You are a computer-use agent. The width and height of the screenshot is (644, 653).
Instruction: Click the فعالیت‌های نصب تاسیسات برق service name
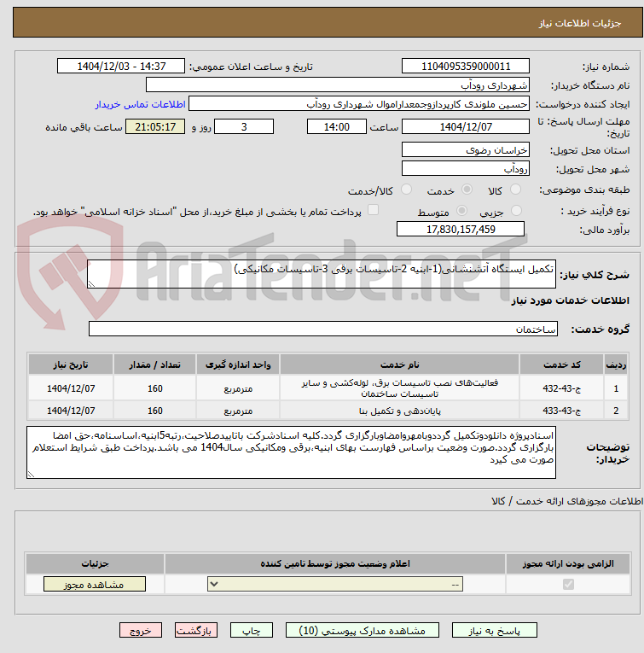click(399, 388)
